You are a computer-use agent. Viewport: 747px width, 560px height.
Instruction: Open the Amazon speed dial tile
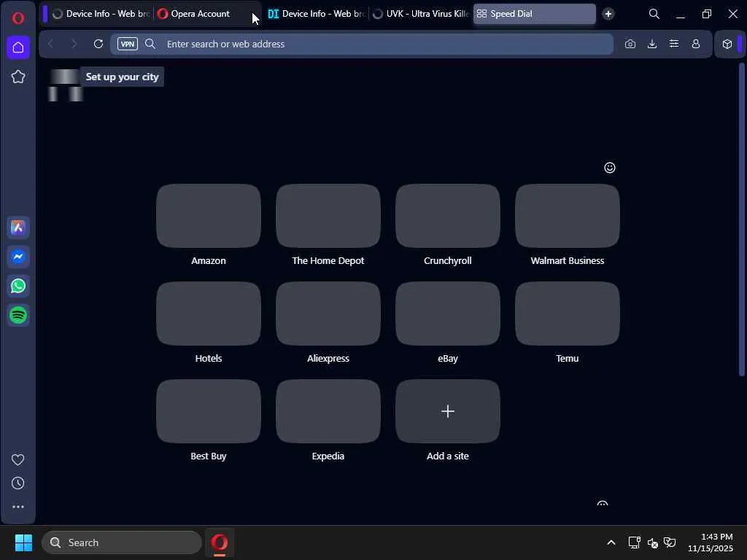[x=208, y=216]
